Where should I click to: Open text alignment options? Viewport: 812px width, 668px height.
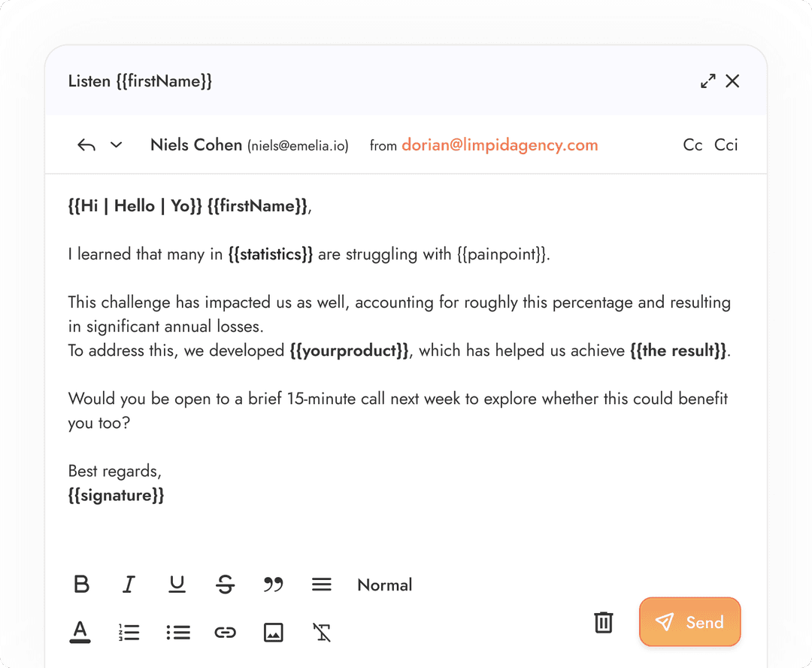321,584
